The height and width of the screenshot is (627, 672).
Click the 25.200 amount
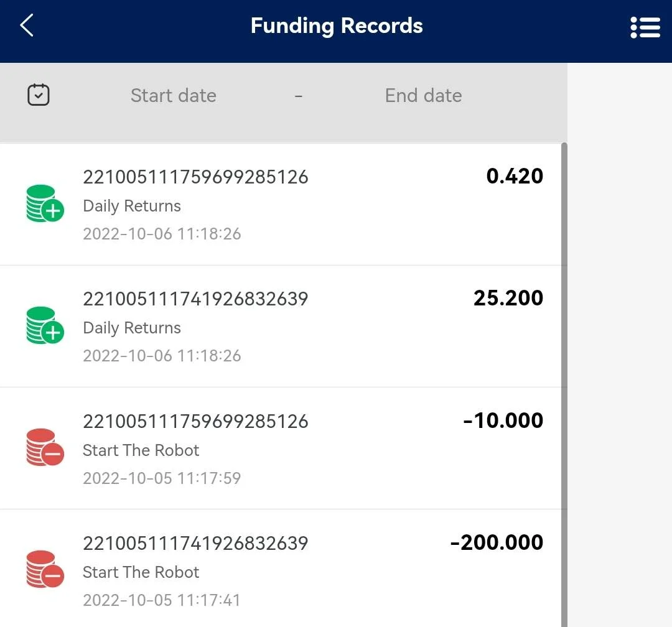coord(508,298)
